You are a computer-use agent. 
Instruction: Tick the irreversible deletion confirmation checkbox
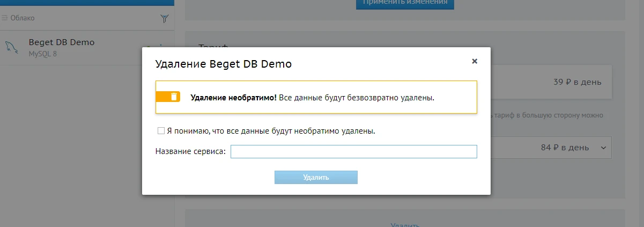click(161, 130)
